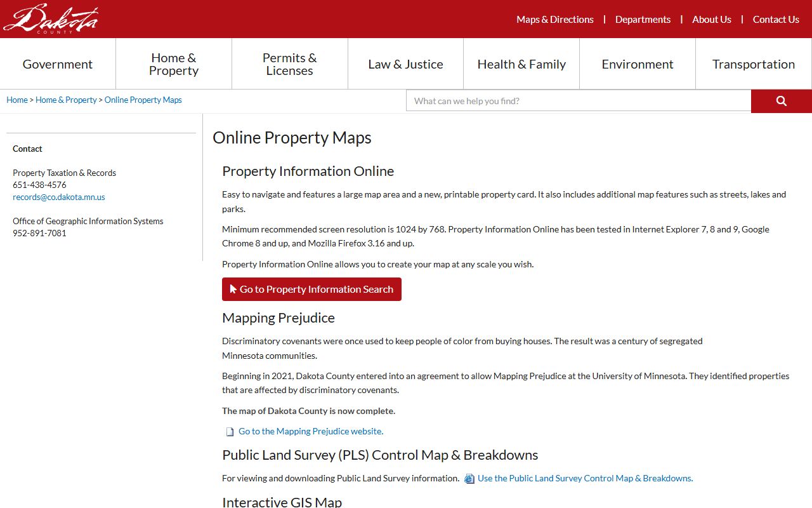Click 'The map of Dakota County is now complete.'

308,411
